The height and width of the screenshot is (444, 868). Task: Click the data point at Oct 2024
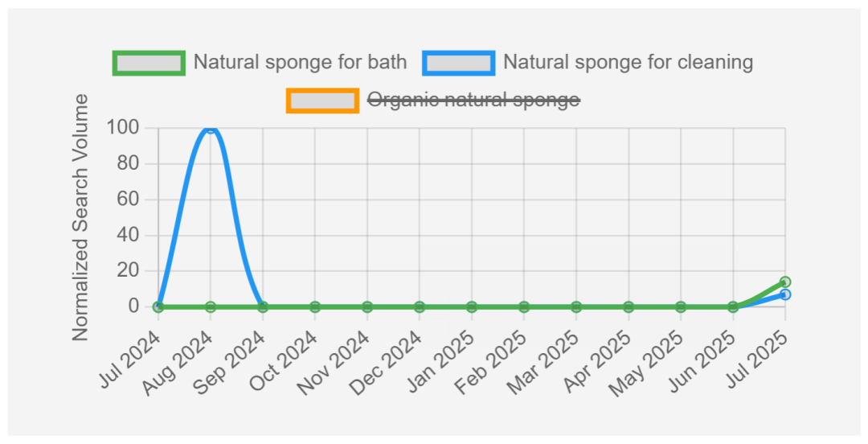pyautogui.click(x=315, y=306)
